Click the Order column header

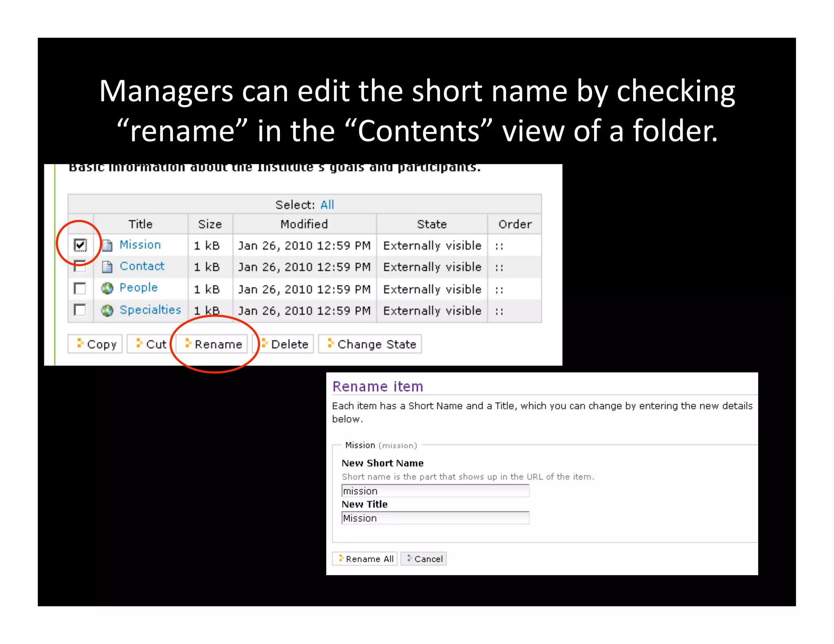(515, 224)
